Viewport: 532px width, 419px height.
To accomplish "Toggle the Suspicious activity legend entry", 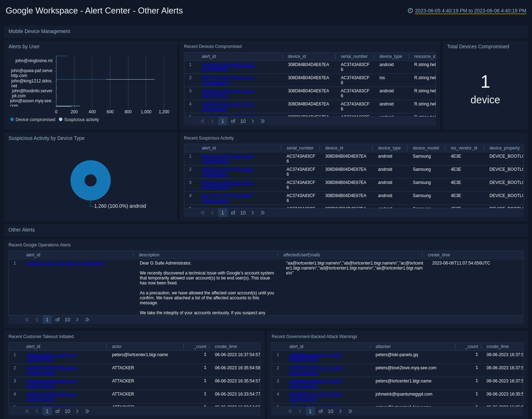I will pyautogui.click(x=82, y=119).
